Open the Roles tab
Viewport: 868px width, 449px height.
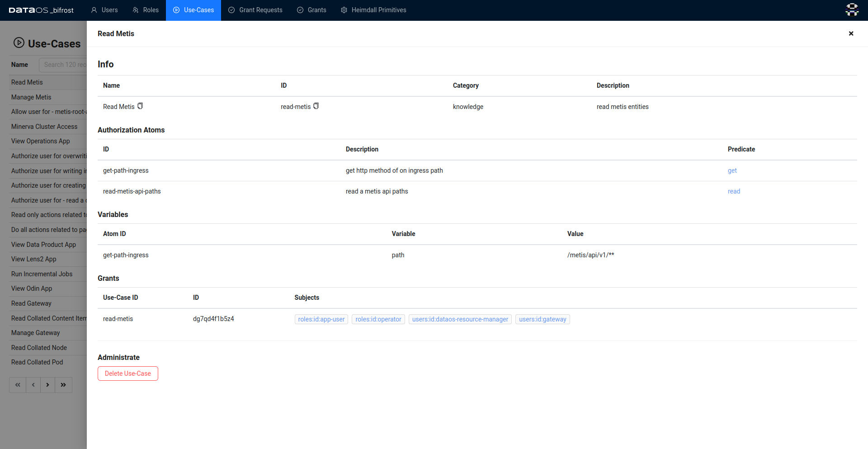[146, 10]
